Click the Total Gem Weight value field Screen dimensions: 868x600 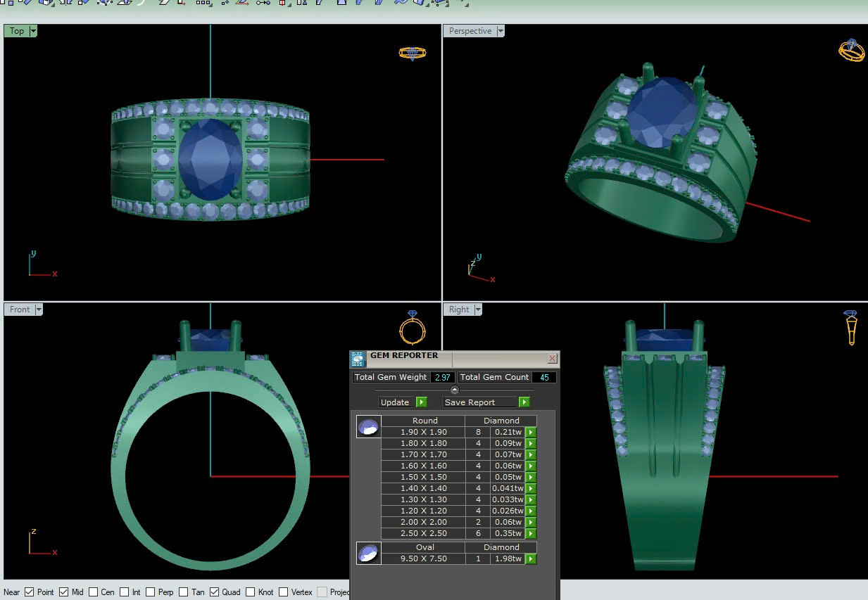pos(442,377)
